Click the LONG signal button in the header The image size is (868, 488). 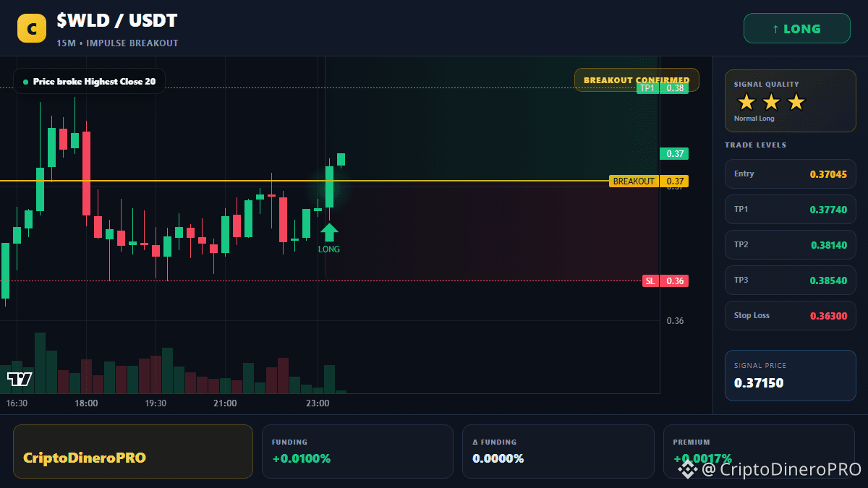pyautogui.click(x=797, y=29)
